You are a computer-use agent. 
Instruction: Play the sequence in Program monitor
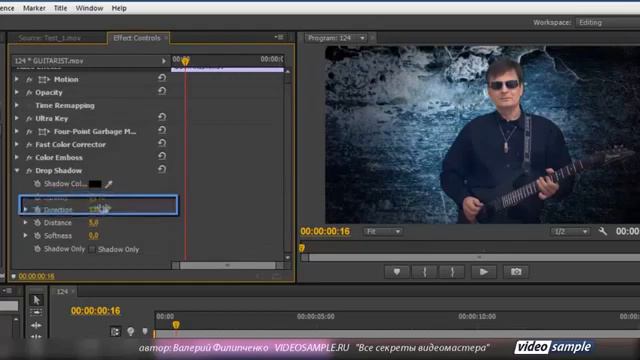(484, 272)
